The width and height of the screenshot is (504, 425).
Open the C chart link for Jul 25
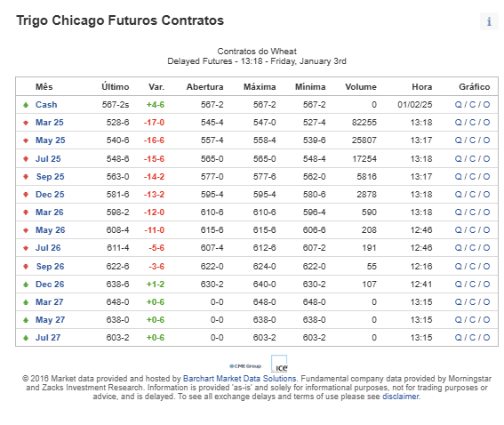[x=472, y=159]
